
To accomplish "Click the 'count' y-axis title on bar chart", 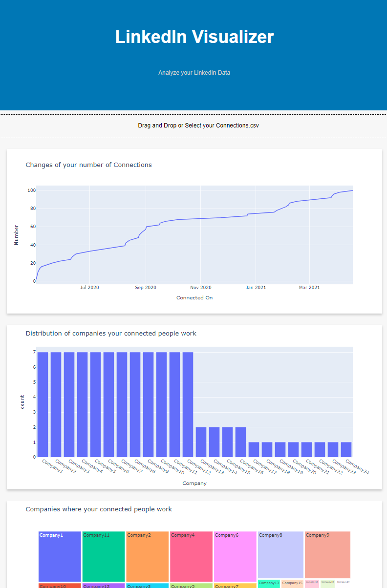I will pos(22,402).
